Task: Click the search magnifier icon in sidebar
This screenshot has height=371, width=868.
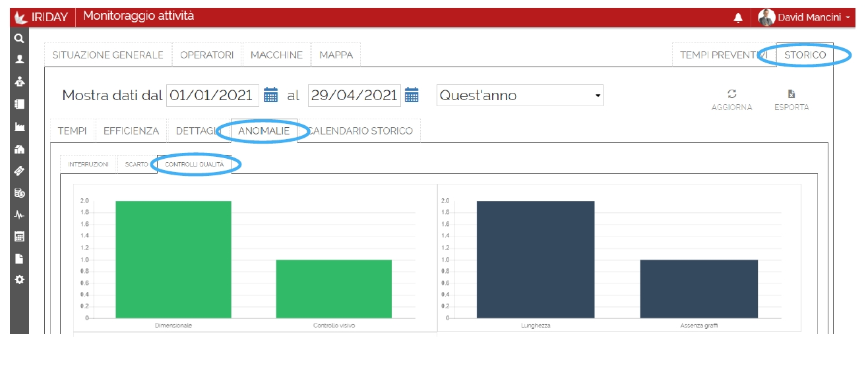Action: [x=19, y=39]
